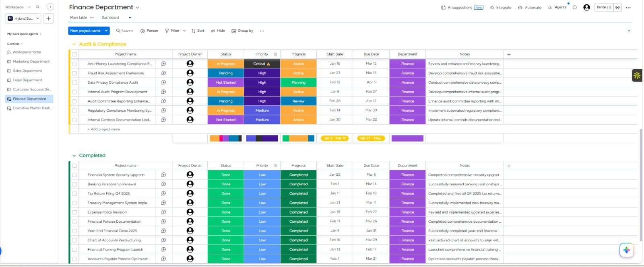The width and height of the screenshot is (644, 267).
Task: Open update conversation for Data Privacy Compliance Audit
Action: (164, 82)
